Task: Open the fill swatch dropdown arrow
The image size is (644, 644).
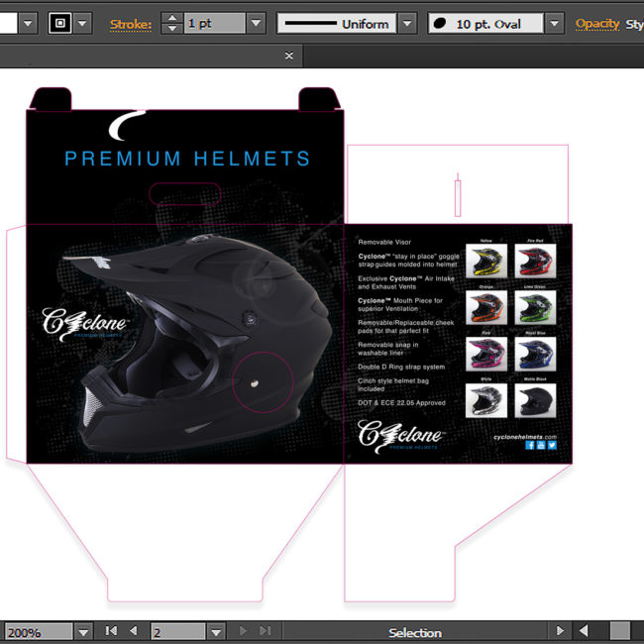Action: (28, 23)
